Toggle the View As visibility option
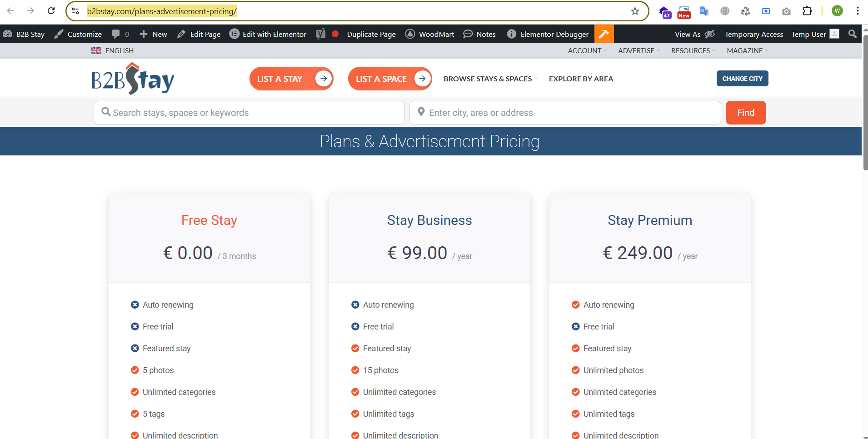868x439 pixels. [x=694, y=34]
